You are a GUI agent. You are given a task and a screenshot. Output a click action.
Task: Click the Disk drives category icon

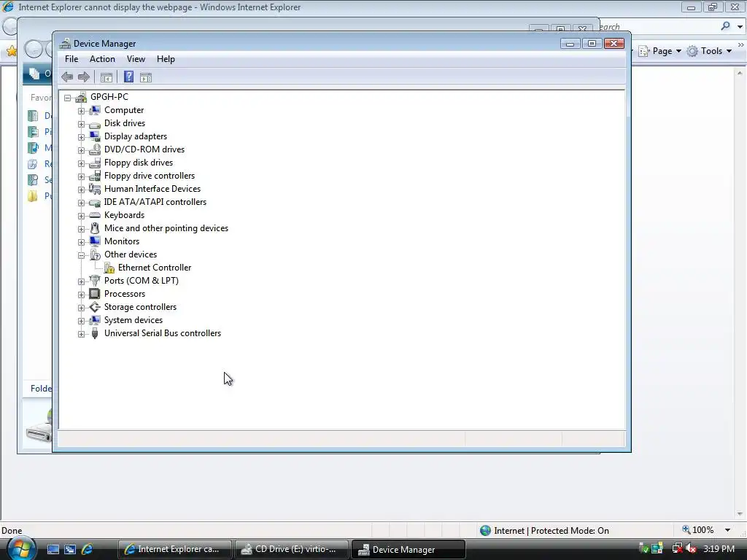pyautogui.click(x=95, y=124)
